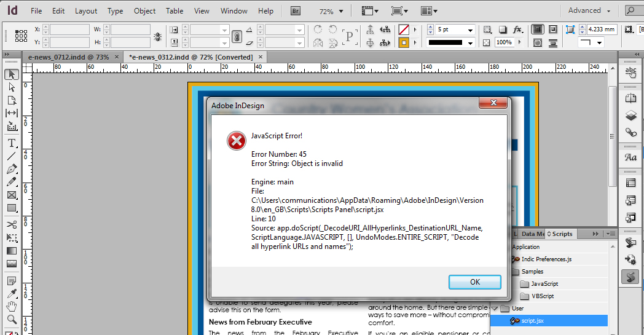Select the Eyedropper tool

(x=12, y=293)
